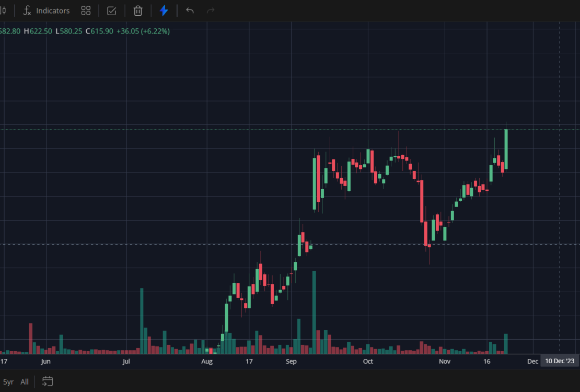Click the Nov label on the time axis

point(445,361)
